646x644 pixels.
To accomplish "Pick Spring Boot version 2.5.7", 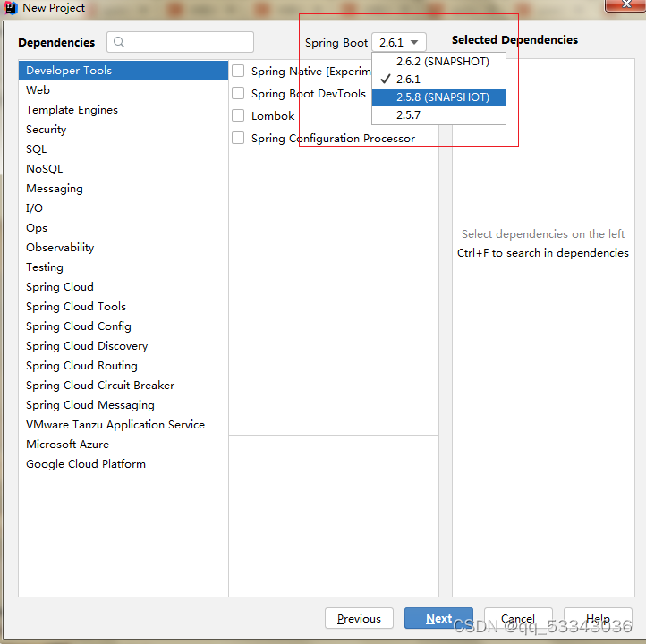I will click(438, 114).
